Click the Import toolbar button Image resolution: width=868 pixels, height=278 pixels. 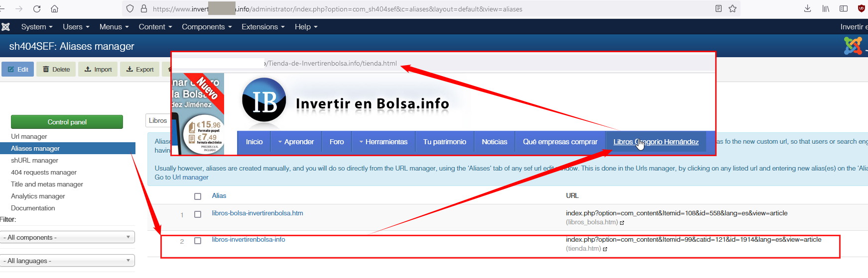click(98, 69)
